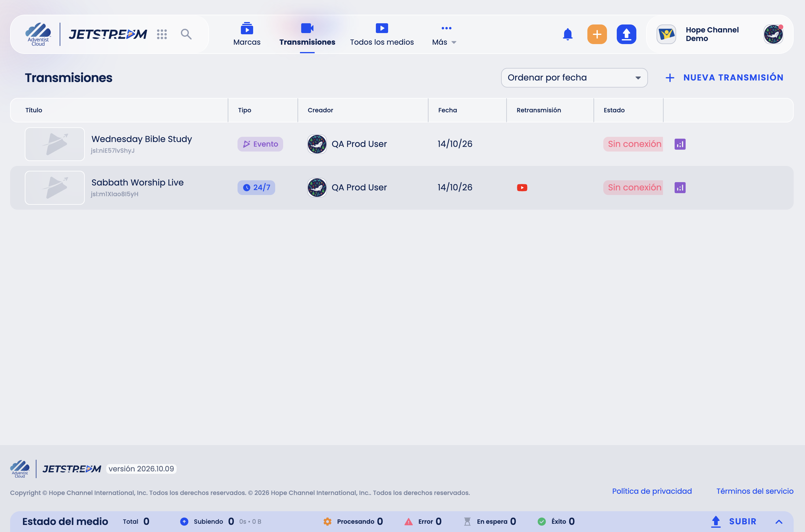This screenshot has width=805, height=532.
Task: Click the search magnifier icon
Action: [186, 34]
